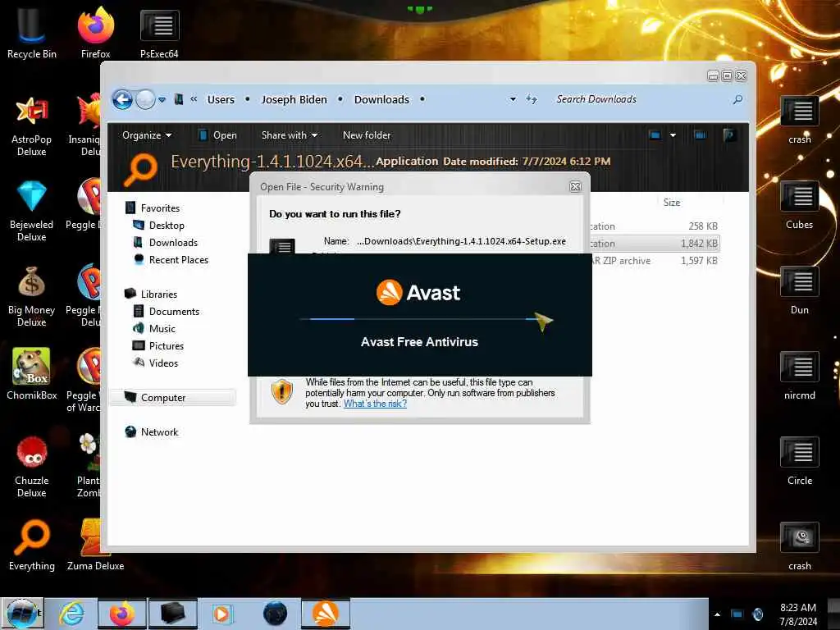Click the help icon in Explorer toolbar
The width and height of the screenshot is (840, 630).
(728, 135)
